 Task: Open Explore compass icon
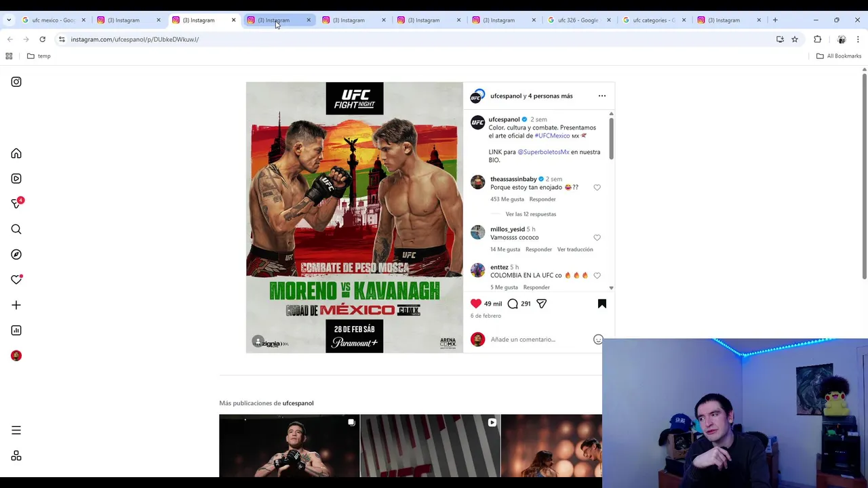[x=16, y=255]
